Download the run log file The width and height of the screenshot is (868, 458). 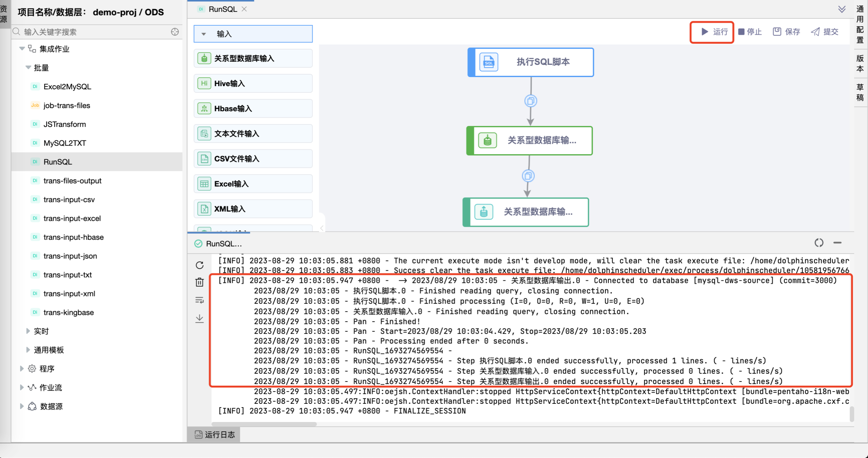[x=200, y=318]
